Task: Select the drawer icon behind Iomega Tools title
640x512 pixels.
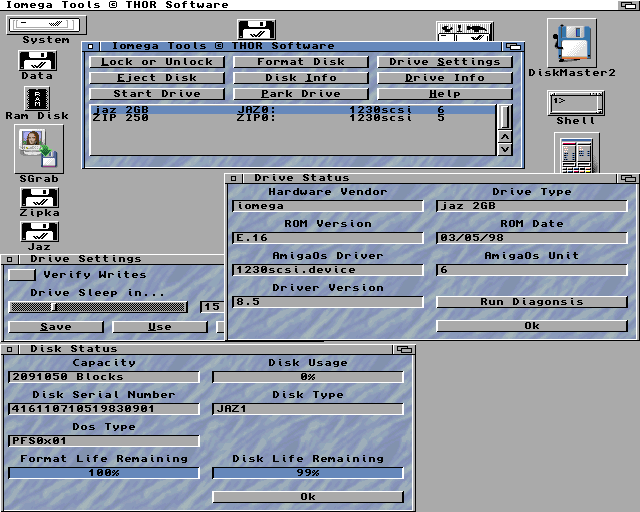Action: tap(464, 31)
